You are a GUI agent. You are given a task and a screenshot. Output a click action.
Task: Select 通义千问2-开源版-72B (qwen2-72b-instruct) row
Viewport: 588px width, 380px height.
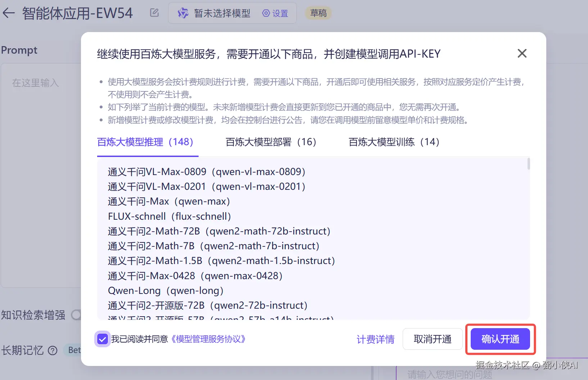208,305
